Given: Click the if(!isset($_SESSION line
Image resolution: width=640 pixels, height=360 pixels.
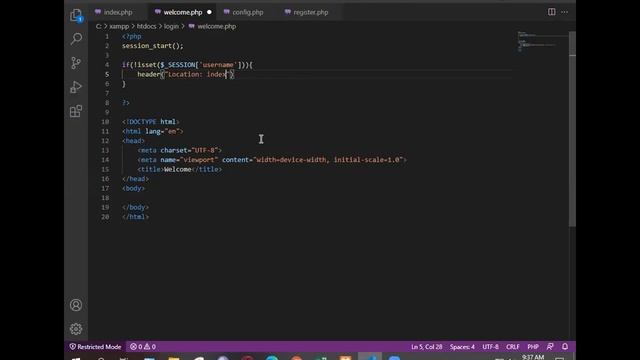Looking at the screenshot, I should point(187,65).
